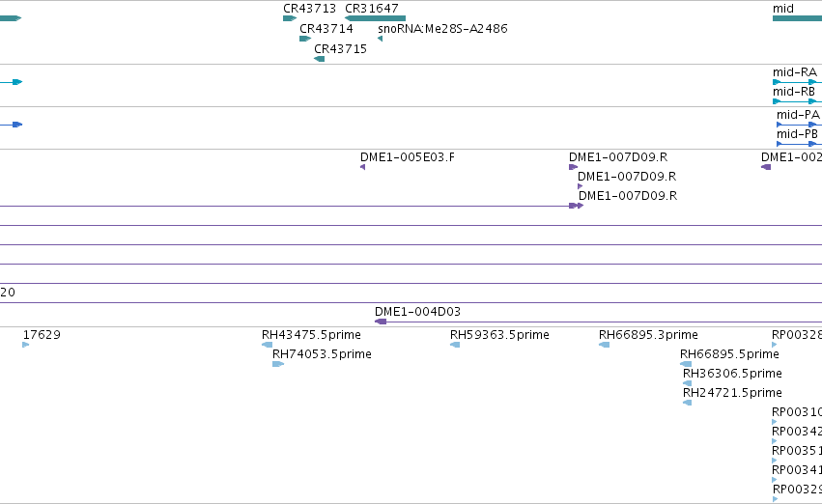Open the CR43714 label
The width and height of the screenshot is (822, 504).
326,29
